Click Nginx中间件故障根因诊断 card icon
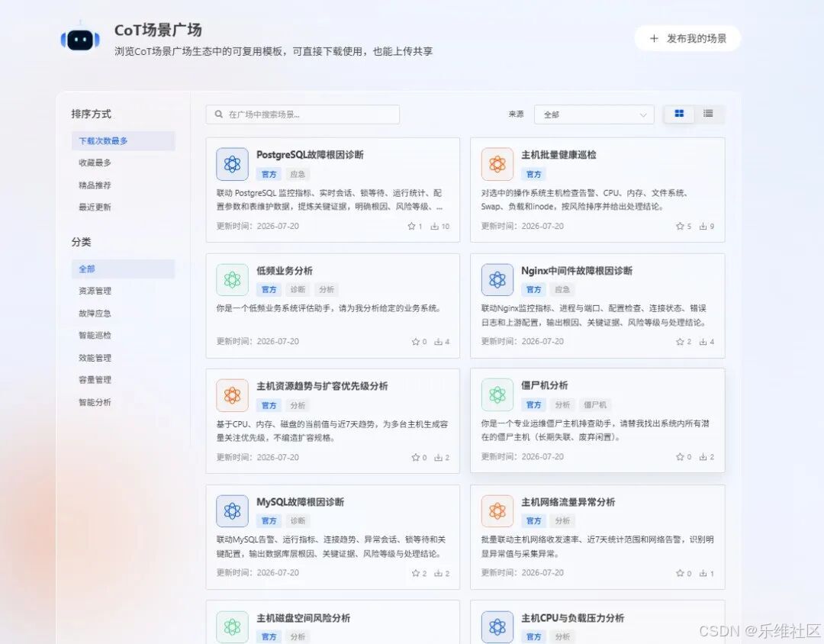Screen dimensions: 824x644 tap(497, 280)
